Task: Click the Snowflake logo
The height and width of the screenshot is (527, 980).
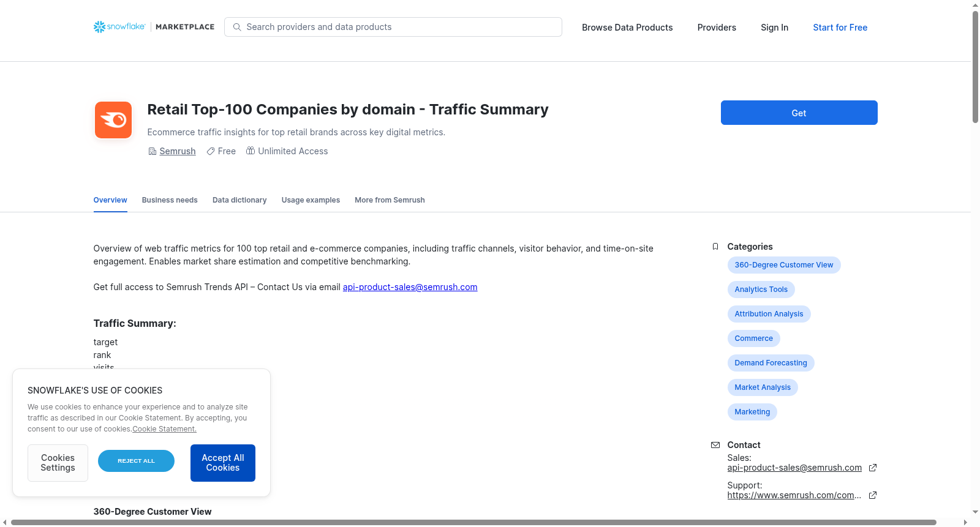Action: coord(119,27)
